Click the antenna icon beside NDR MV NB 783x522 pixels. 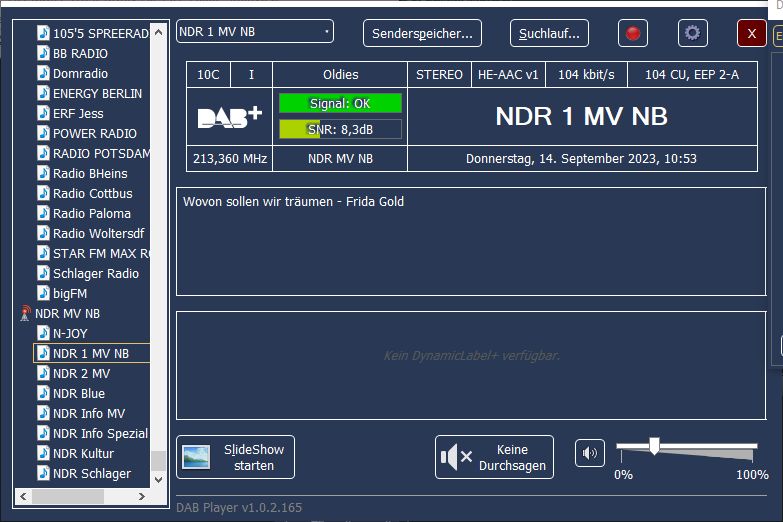click(25, 313)
